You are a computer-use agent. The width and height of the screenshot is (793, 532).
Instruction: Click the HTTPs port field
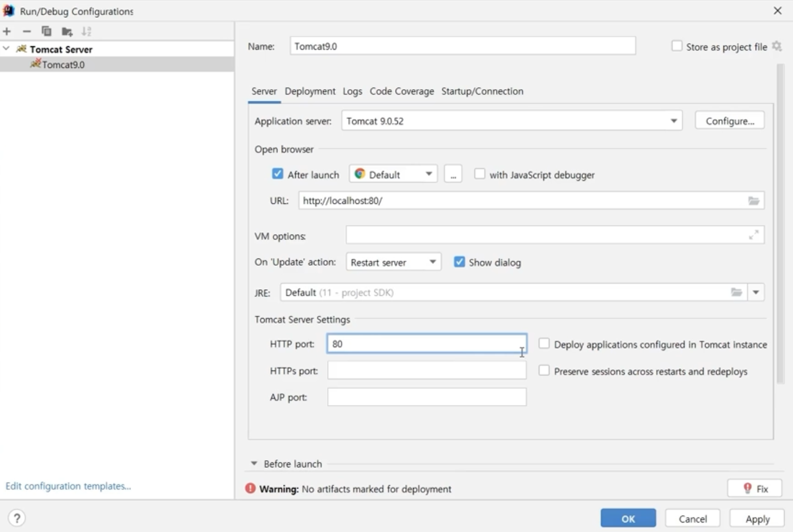(427, 370)
